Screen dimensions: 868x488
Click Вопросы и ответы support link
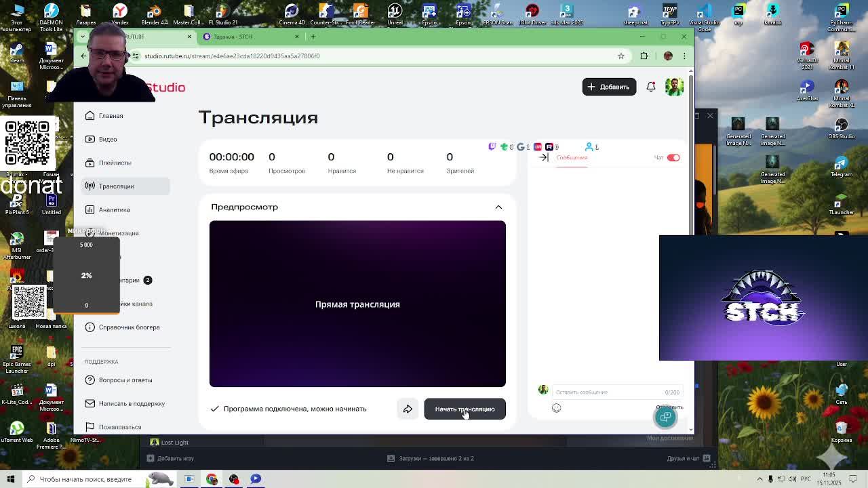125,380
